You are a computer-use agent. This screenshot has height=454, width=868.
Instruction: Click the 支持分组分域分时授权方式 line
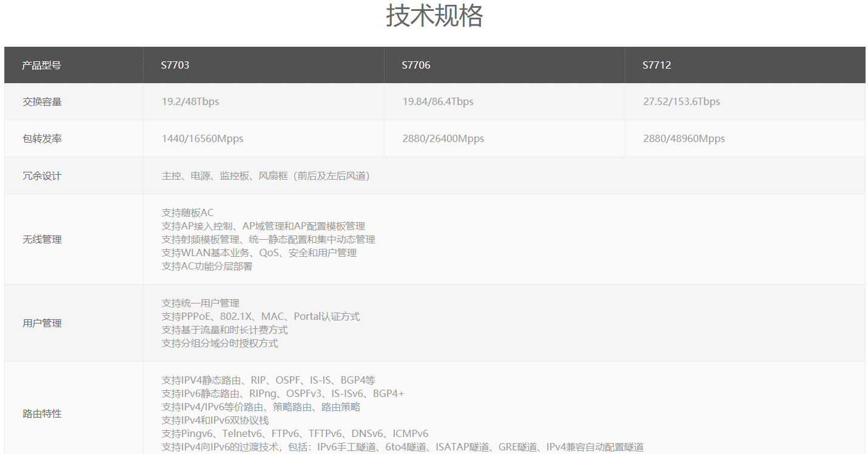pos(220,344)
